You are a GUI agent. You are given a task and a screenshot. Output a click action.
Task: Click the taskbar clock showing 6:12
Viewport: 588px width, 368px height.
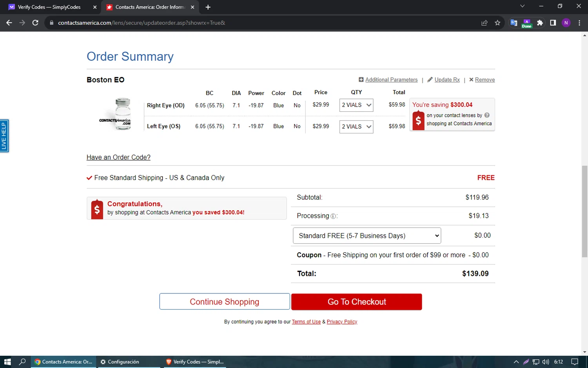point(559,362)
